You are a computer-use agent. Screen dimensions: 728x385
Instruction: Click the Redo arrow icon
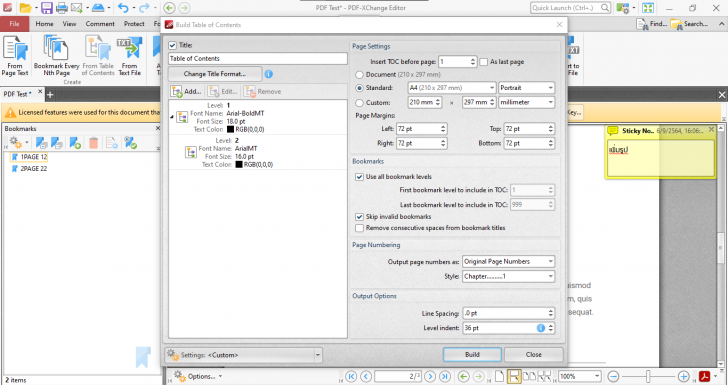[x=144, y=8]
